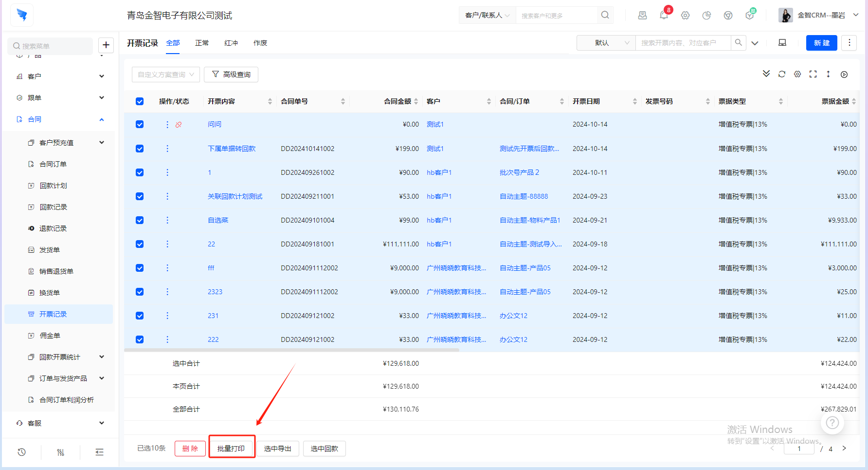Uncheck the row with 关联回款计划测试

pyautogui.click(x=140, y=196)
